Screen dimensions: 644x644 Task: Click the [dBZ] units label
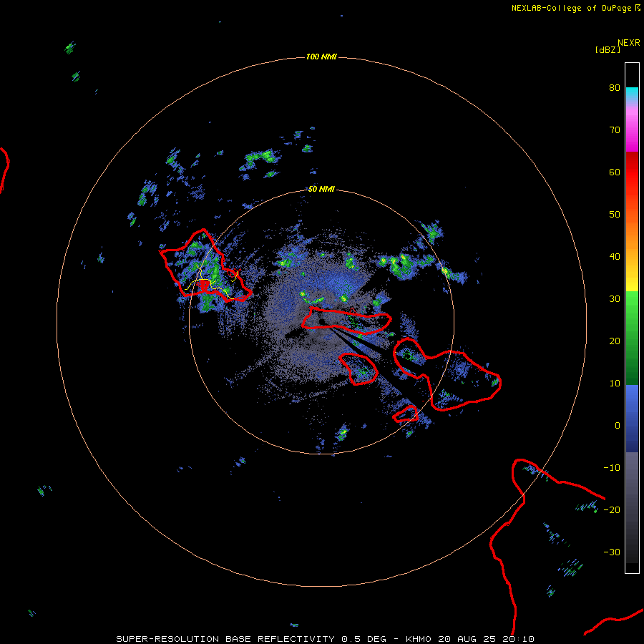[x=608, y=49]
